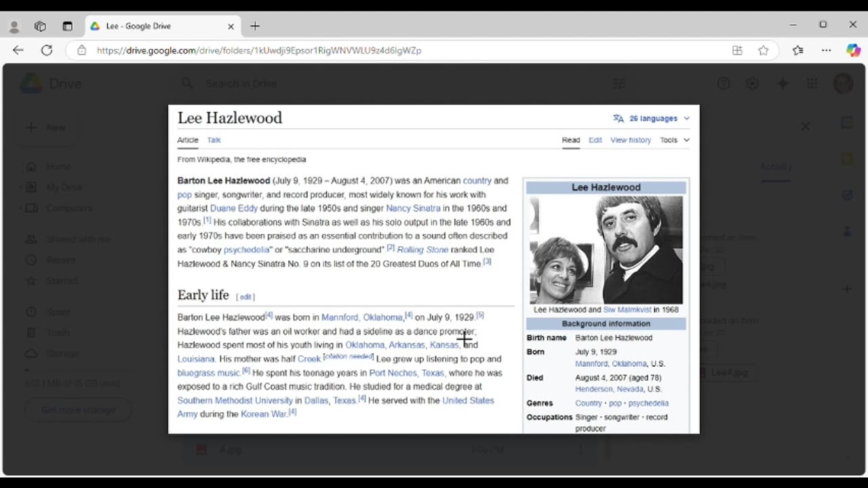Viewport: 868px width, 488px height.
Task: Select the Article tab
Action: click(188, 140)
